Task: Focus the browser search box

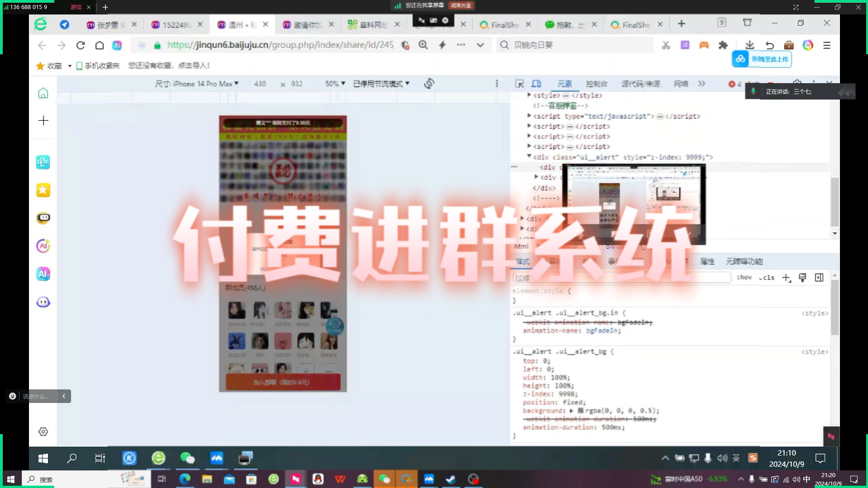Action: [x=577, y=45]
